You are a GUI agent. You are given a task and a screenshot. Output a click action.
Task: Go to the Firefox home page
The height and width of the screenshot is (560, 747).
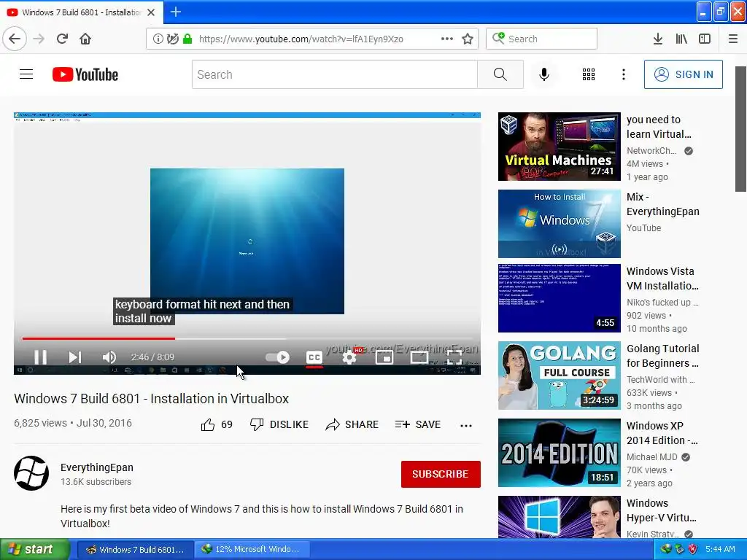(85, 39)
